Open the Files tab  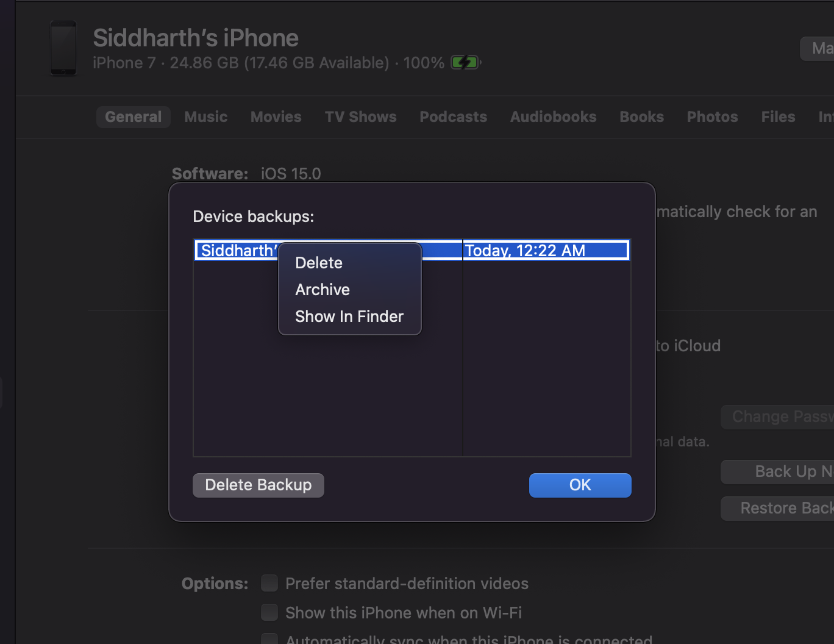pos(779,116)
